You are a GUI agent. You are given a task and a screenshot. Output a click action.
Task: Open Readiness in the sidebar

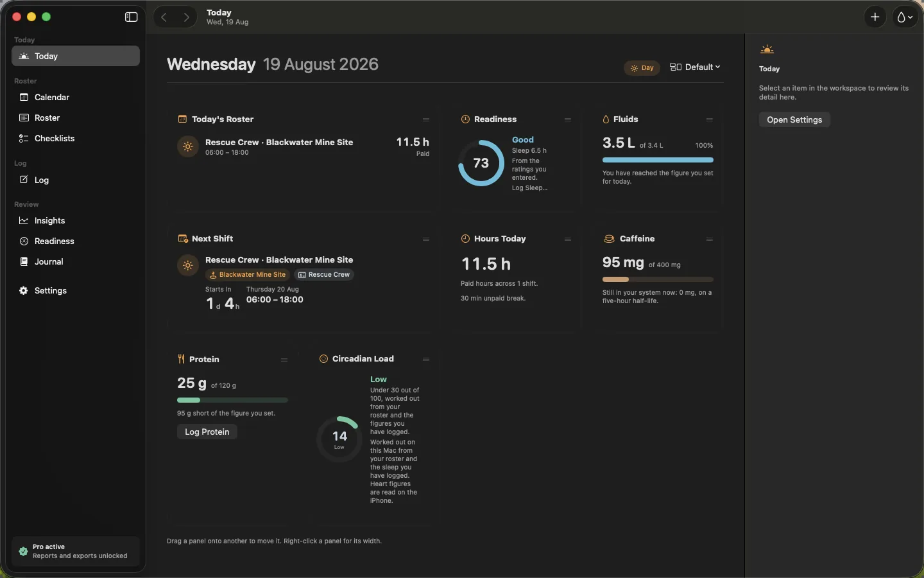point(76,241)
